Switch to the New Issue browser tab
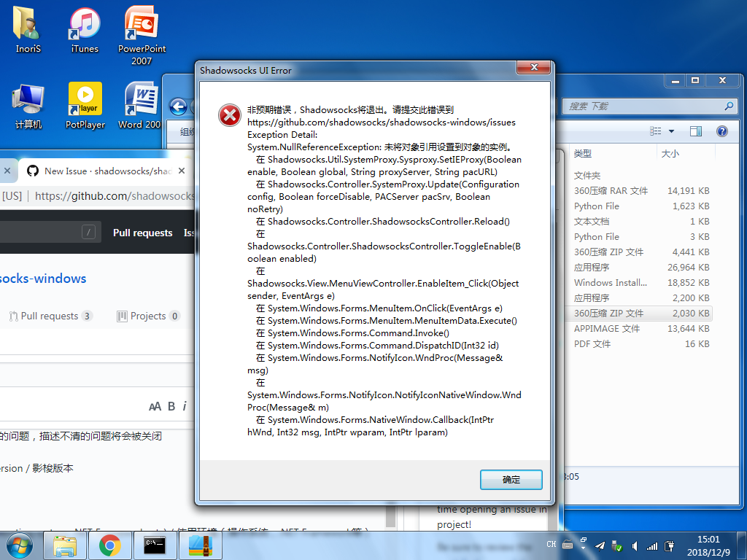The width and height of the screenshot is (747, 560). coord(102,171)
